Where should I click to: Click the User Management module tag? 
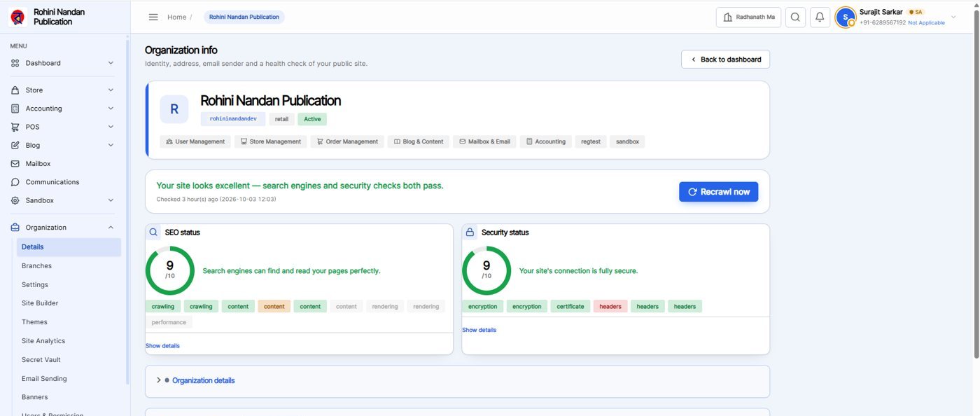[x=195, y=141]
